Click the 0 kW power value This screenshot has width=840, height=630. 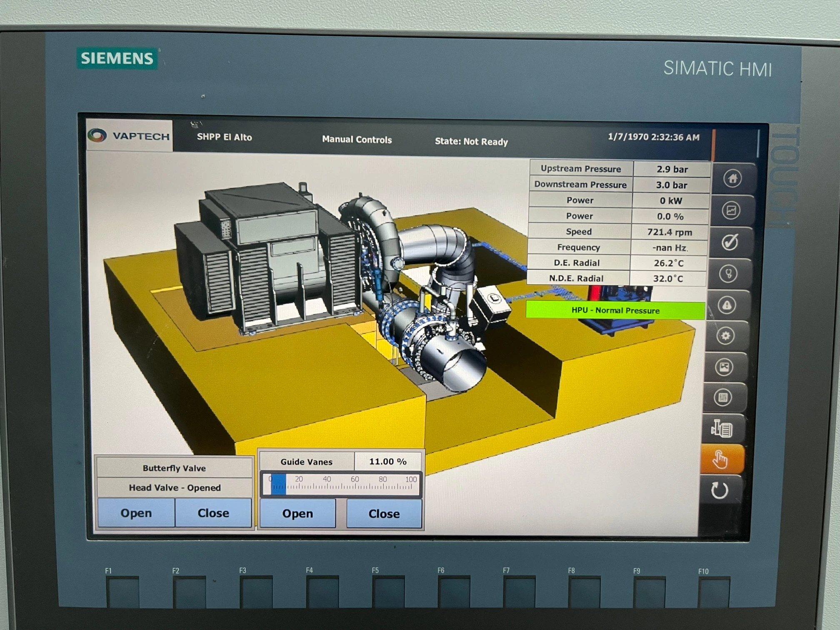click(x=671, y=201)
